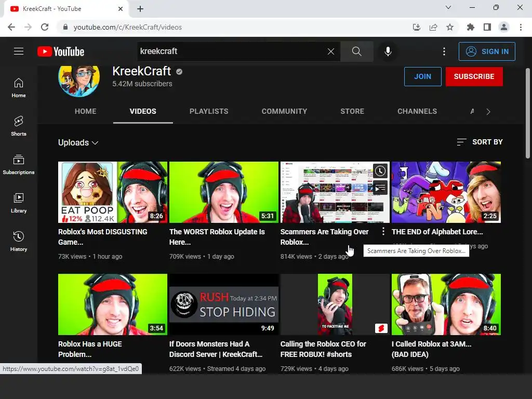Click the KreekCraft channel name
The width and height of the screenshot is (532, 399).
click(x=141, y=71)
